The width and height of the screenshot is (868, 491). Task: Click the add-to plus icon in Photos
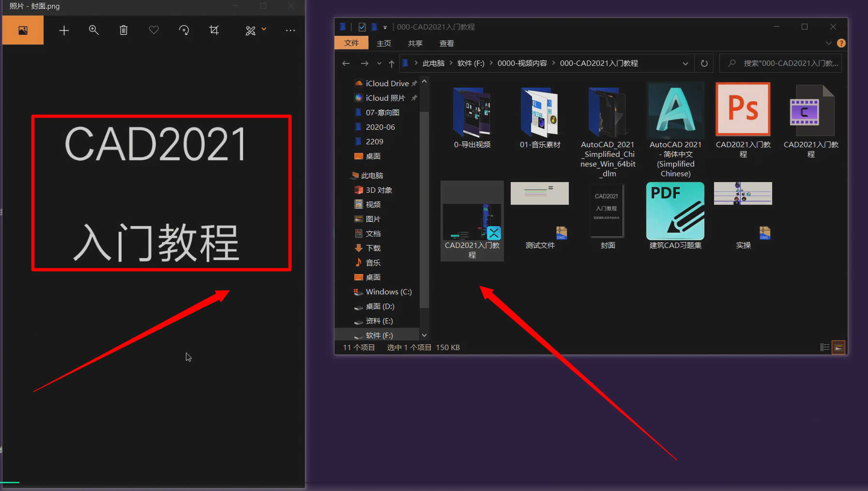[64, 31]
